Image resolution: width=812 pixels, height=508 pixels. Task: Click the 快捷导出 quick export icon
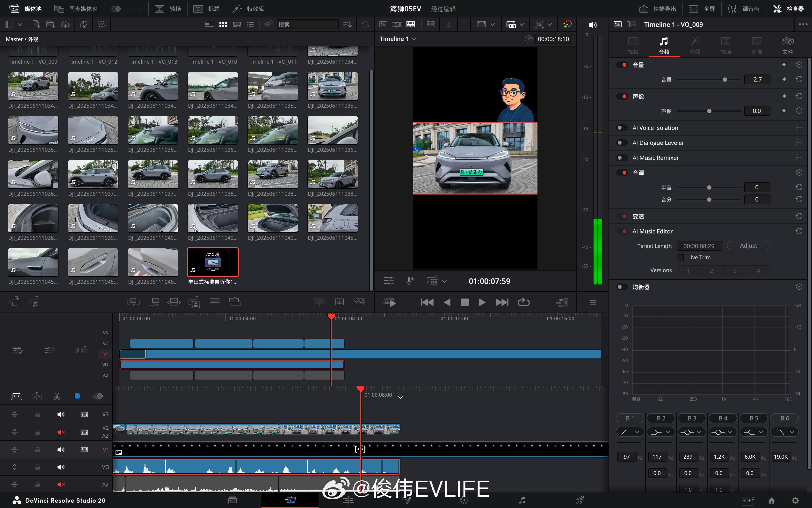click(644, 9)
